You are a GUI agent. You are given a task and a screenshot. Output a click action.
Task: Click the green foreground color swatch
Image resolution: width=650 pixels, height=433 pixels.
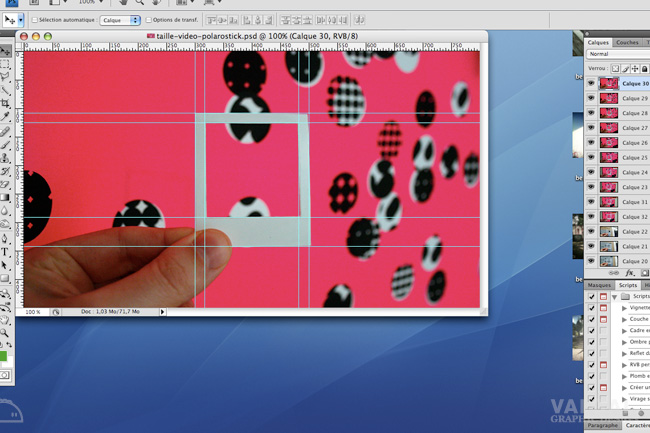point(3,356)
